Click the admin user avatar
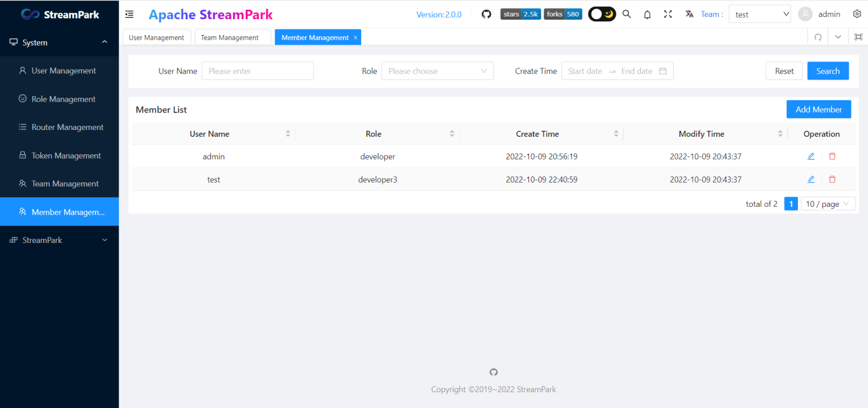 pos(805,14)
